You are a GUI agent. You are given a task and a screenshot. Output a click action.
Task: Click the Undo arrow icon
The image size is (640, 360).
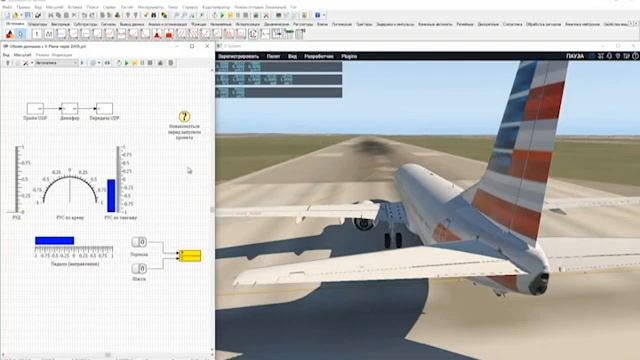(x=84, y=15)
